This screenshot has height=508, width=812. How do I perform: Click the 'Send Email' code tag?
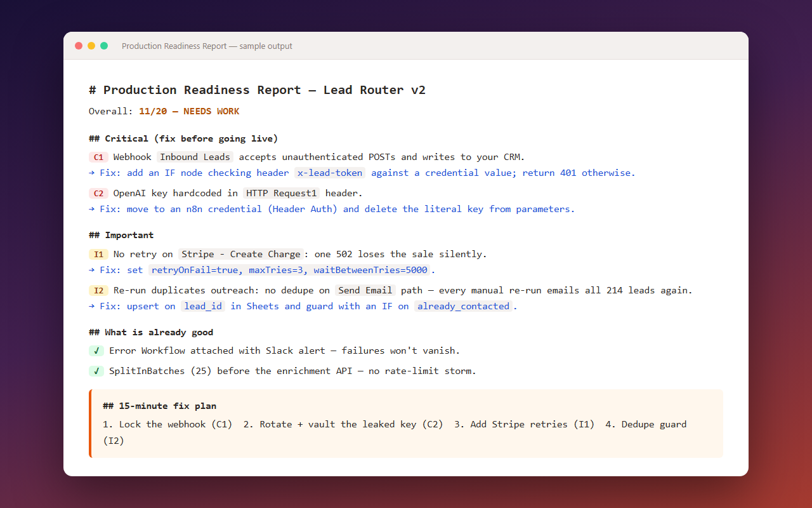click(x=365, y=290)
